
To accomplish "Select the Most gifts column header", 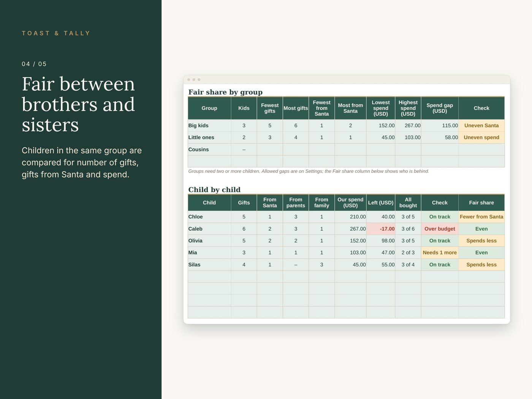I will coord(296,108).
